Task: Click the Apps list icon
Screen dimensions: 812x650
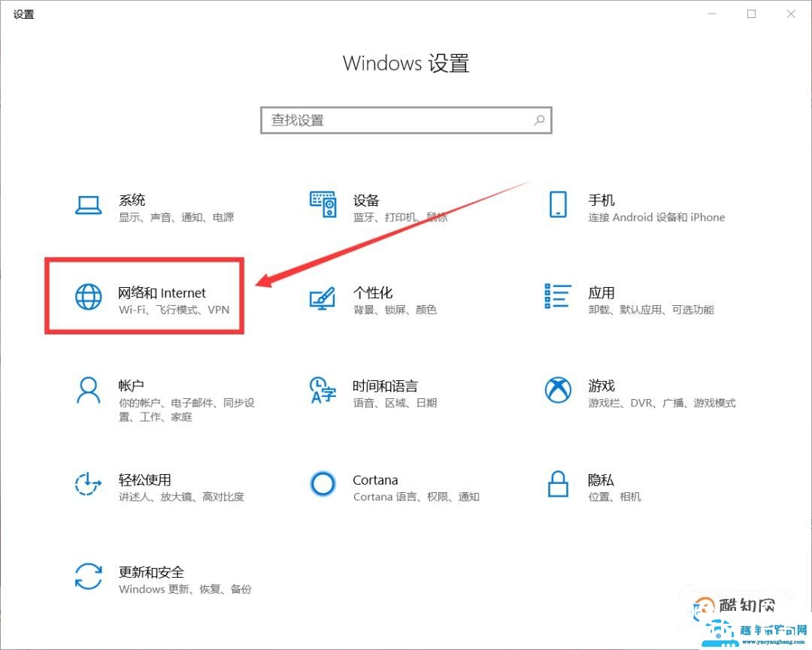Action: [558, 296]
